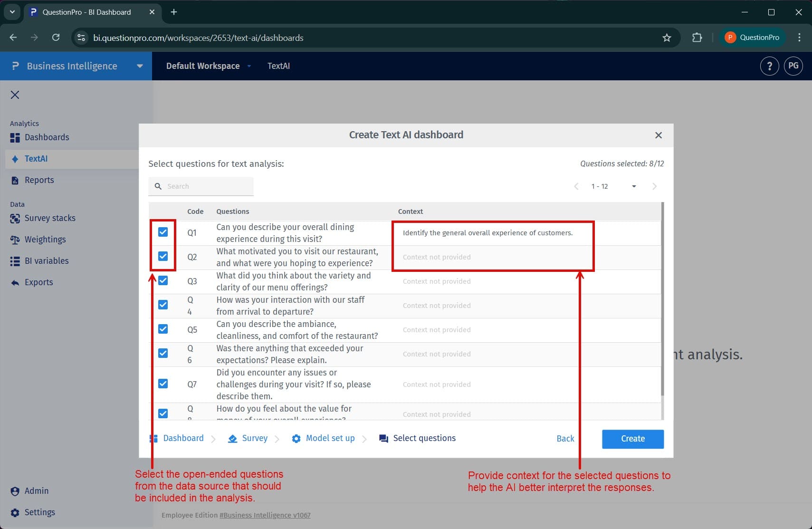Screen dimensions: 812x529
Task: Go to next page of questions
Action: click(x=654, y=186)
